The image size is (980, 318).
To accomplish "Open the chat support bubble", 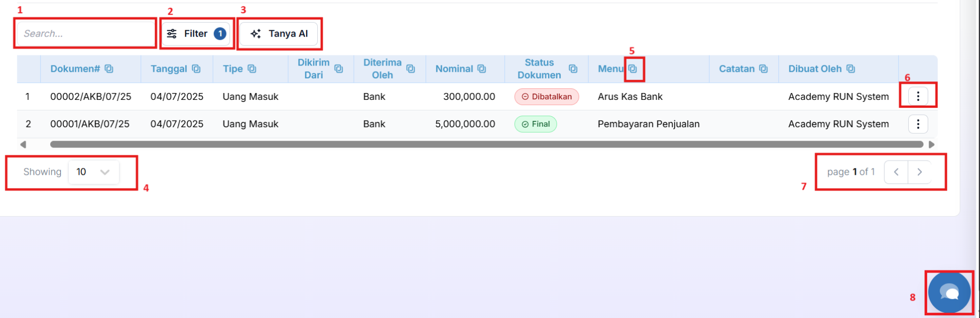I will pyautogui.click(x=949, y=292).
